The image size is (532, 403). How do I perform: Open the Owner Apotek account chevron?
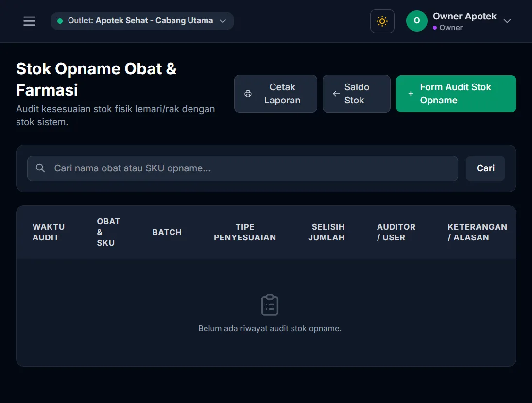[507, 21]
